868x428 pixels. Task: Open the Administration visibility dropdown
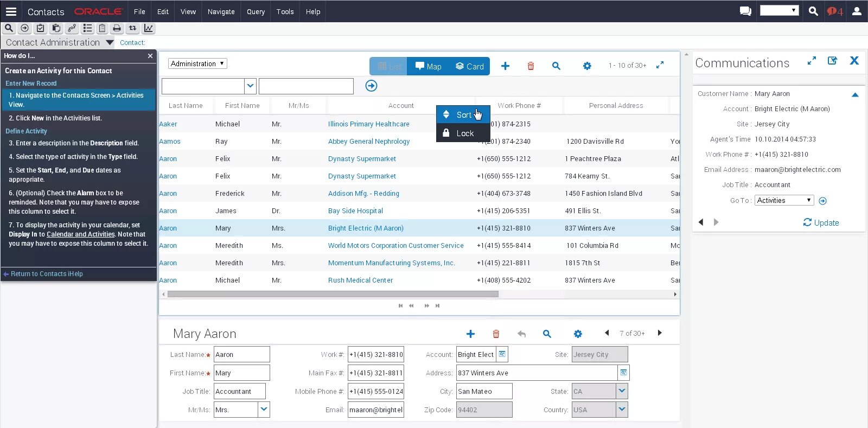(x=197, y=63)
